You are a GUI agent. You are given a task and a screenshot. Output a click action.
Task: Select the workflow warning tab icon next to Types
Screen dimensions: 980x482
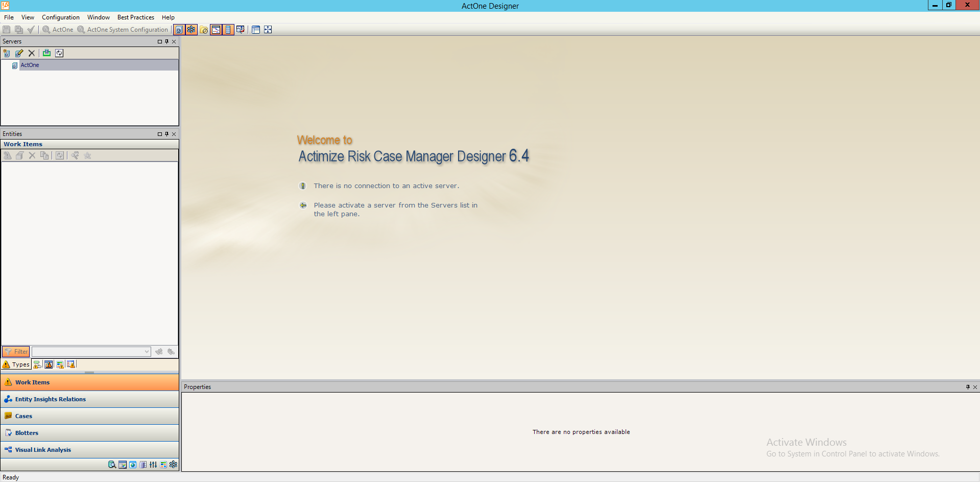tap(37, 364)
